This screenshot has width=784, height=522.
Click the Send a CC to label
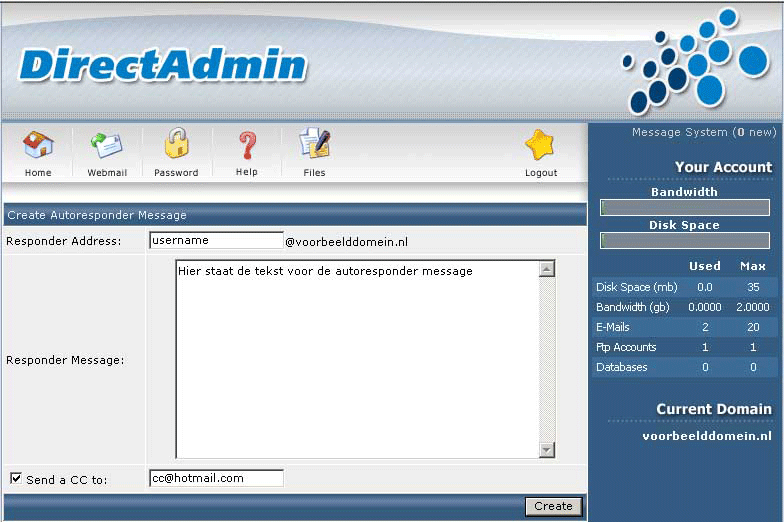pyautogui.click(x=66, y=480)
